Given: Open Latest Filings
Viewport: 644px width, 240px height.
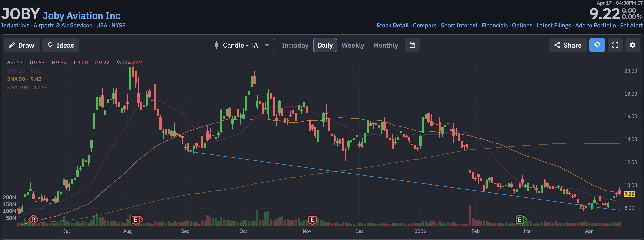Looking at the screenshot, I should pyautogui.click(x=553, y=26).
